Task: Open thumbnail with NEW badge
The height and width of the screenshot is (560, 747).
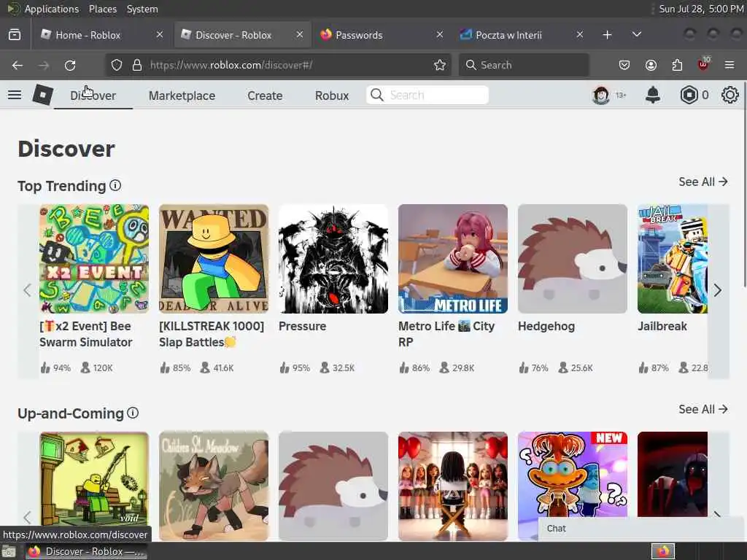Action: 573,476
